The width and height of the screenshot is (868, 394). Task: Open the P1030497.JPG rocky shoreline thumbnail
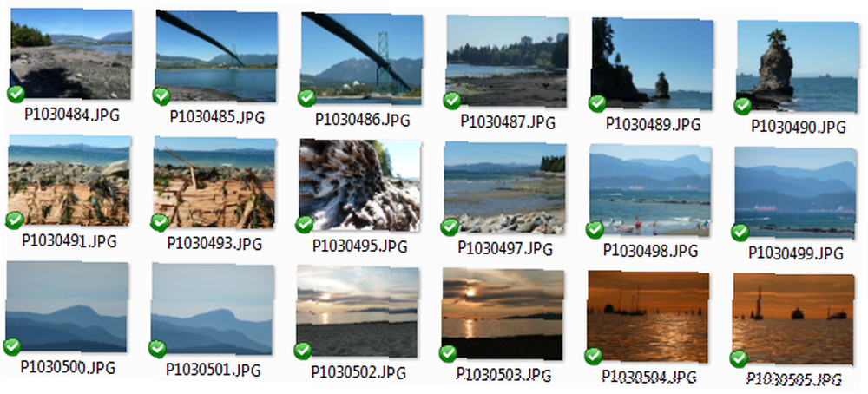pyautogui.click(x=504, y=187)
